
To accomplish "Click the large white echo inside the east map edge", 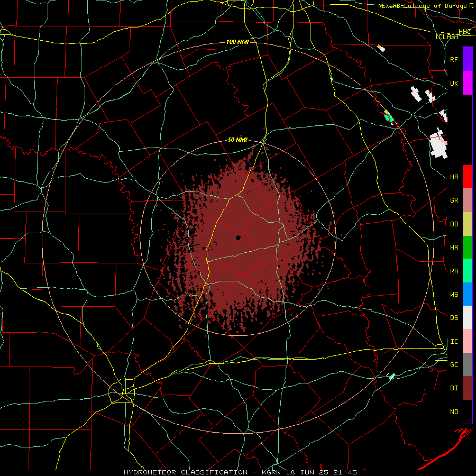I will [438, 144].
